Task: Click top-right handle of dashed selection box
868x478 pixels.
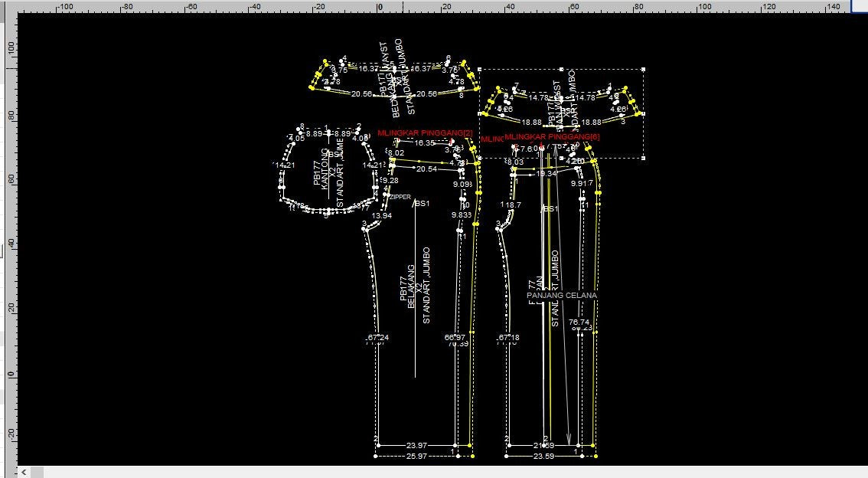Action: (643, 70)
